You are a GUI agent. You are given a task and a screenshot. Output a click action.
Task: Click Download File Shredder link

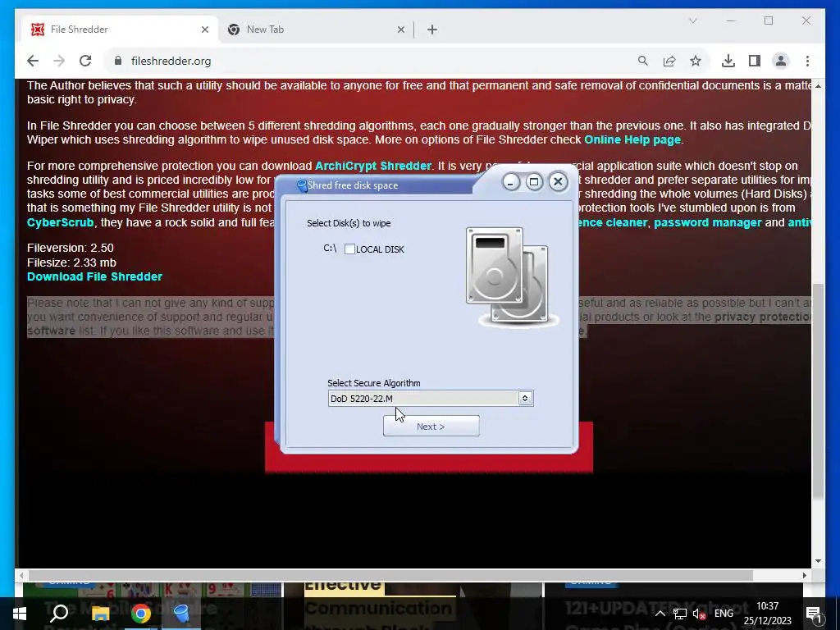pyautogui.click(x=94, y=276)
